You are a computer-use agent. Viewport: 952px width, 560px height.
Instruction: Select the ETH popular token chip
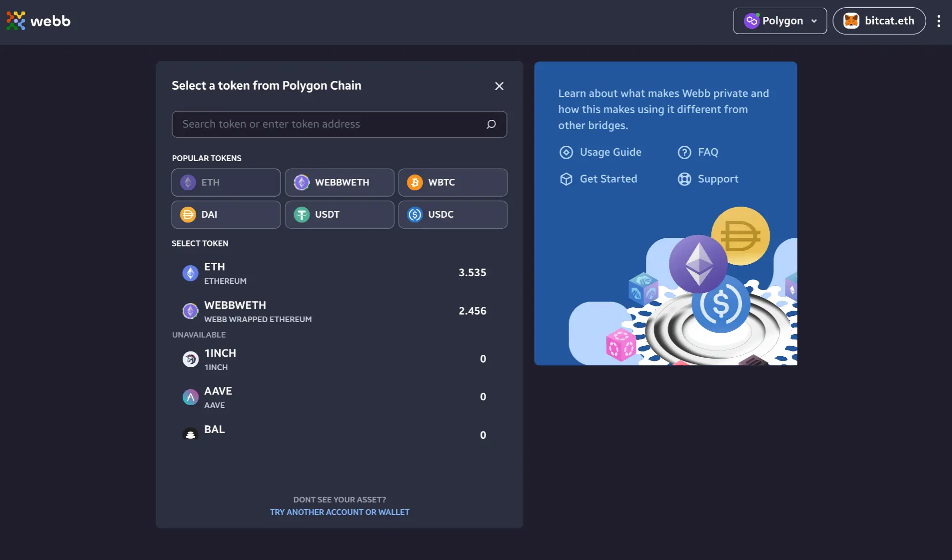[x=226, y=182]
